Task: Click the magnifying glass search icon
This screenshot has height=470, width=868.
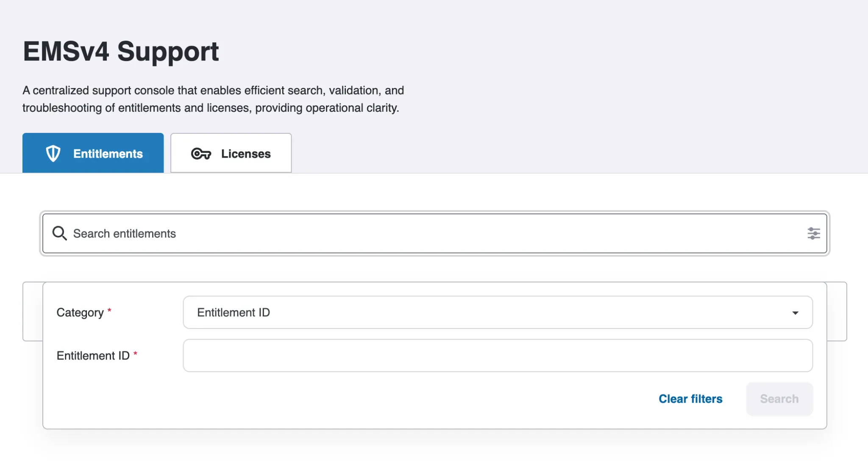Action: 59,233
